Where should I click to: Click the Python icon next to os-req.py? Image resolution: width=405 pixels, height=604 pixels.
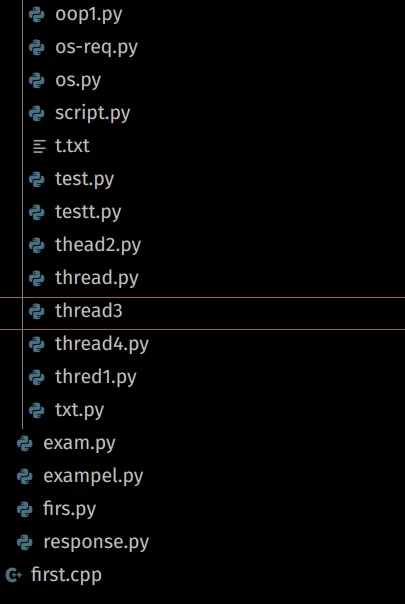(x=37, y=48)
